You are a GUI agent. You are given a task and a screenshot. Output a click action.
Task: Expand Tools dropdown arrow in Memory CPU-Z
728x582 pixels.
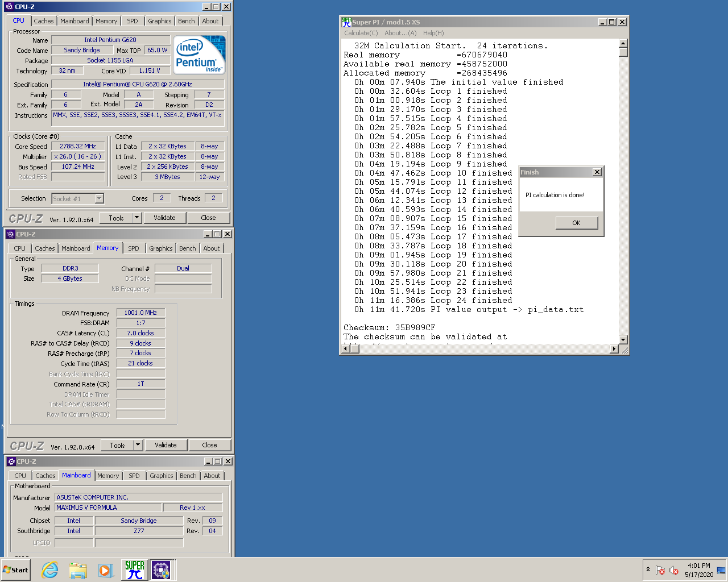tap(138, 445)
